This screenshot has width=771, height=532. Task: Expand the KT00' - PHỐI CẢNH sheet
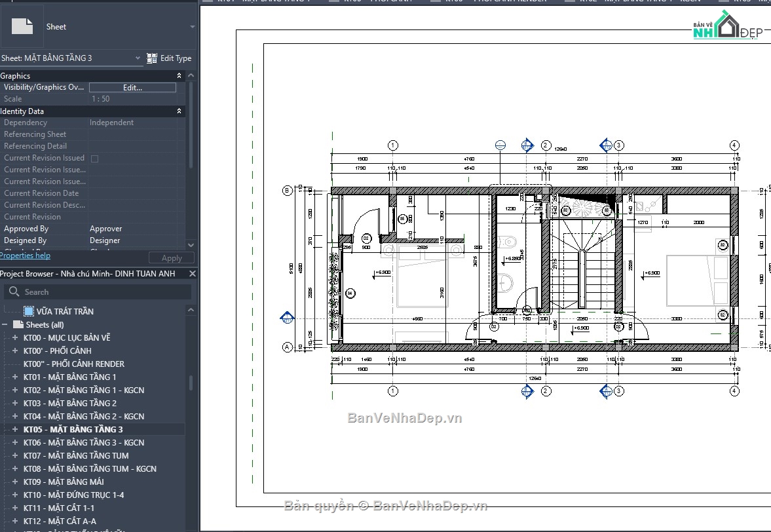click(15, 351)
